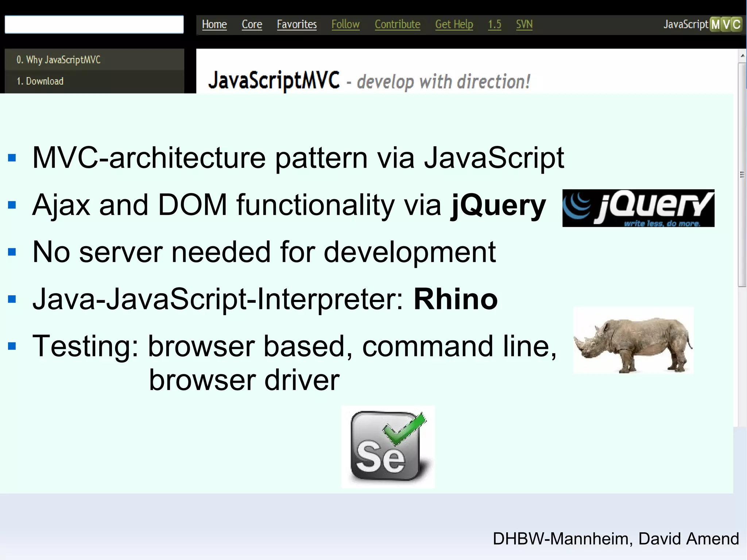
Task: Open the Get Help navigation link
Action: pos(454,24)
